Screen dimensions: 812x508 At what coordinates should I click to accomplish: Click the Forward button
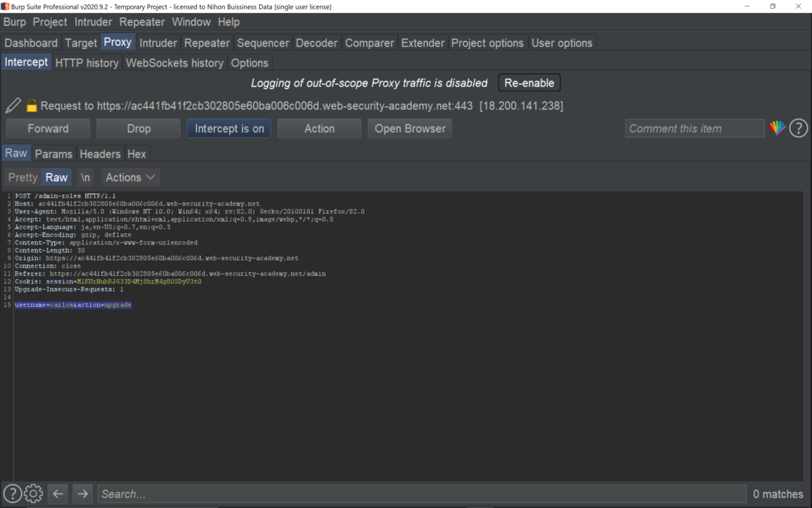tap(48, 129)
